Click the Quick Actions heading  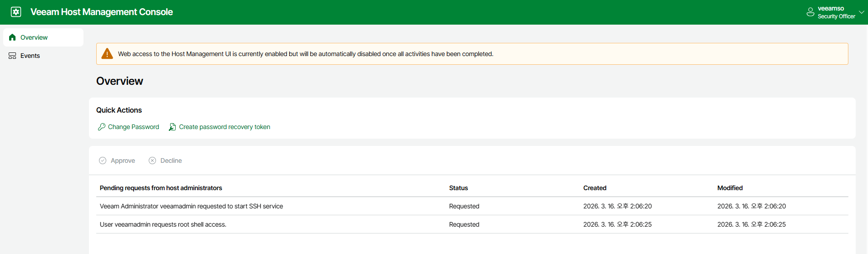pos(119,110)
